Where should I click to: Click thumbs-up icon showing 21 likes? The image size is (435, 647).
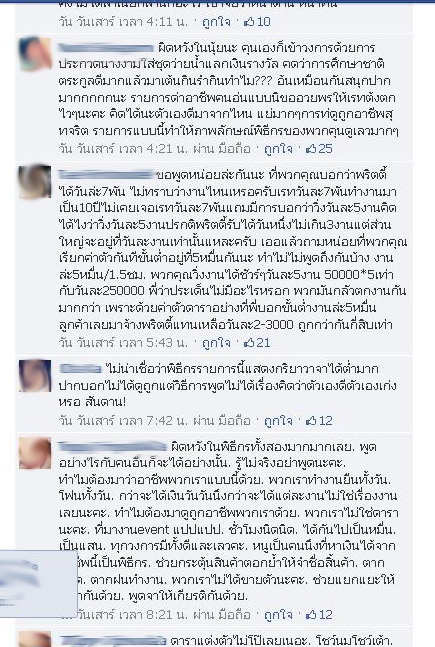click(249, 342)
